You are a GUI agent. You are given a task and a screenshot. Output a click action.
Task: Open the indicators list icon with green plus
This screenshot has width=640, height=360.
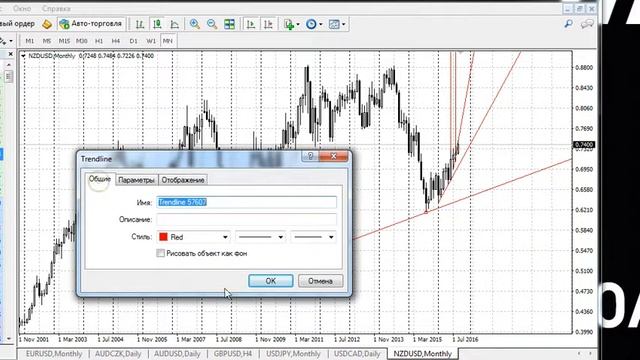point(289,24)
